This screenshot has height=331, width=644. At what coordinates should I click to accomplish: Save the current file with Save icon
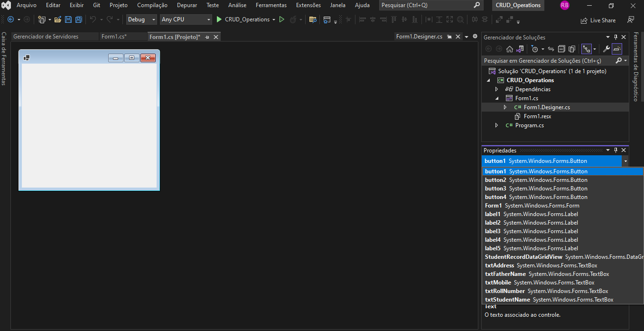coord(68,19)
